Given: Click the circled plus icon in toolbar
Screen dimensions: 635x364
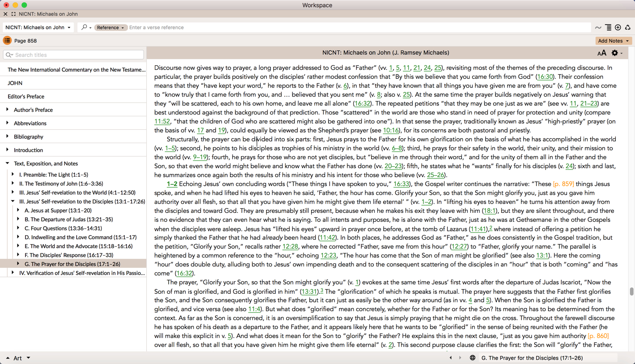Looking at the screenshot, I should click(618, 28).
